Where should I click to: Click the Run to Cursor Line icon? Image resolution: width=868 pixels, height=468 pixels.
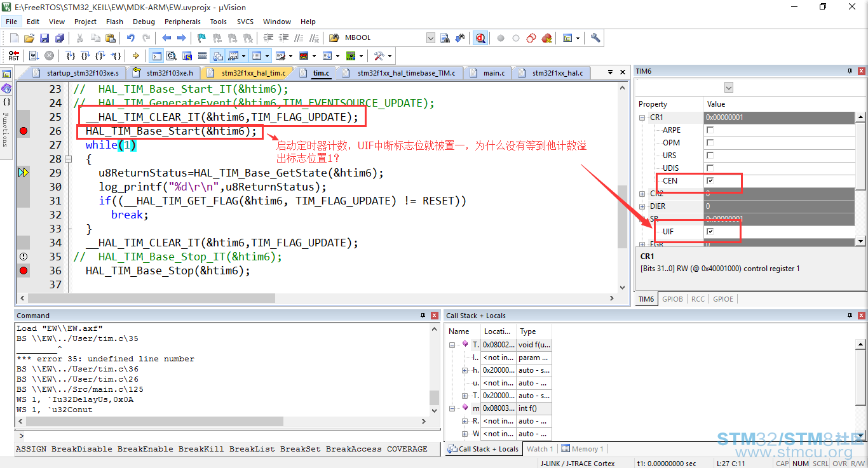(116, 56)
